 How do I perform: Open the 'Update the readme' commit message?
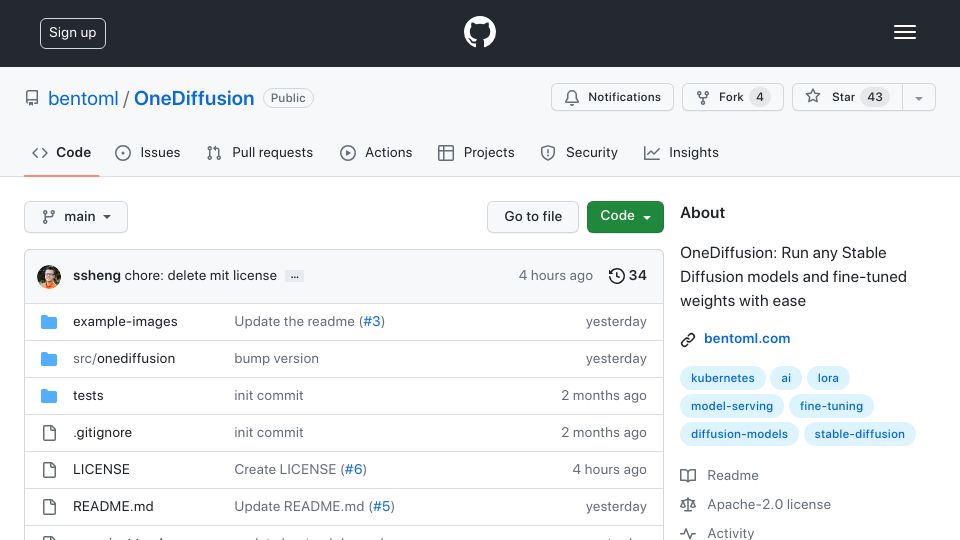pos(294,321)
